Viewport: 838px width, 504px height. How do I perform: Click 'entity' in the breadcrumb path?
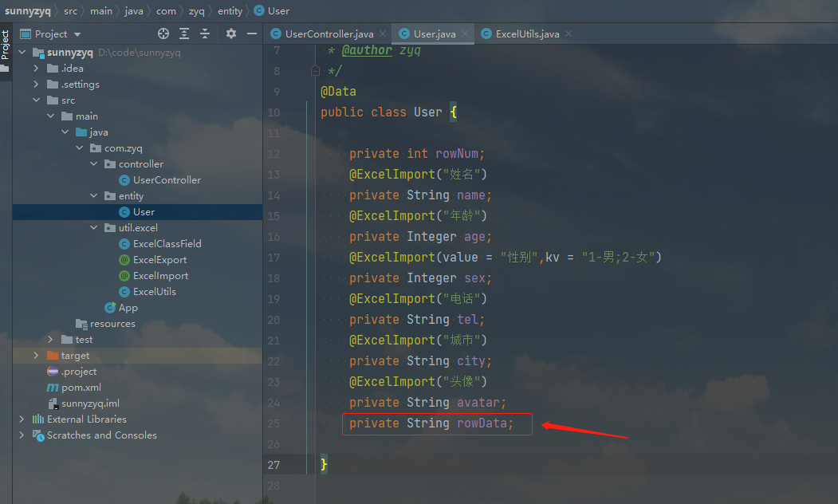[230, 11]
